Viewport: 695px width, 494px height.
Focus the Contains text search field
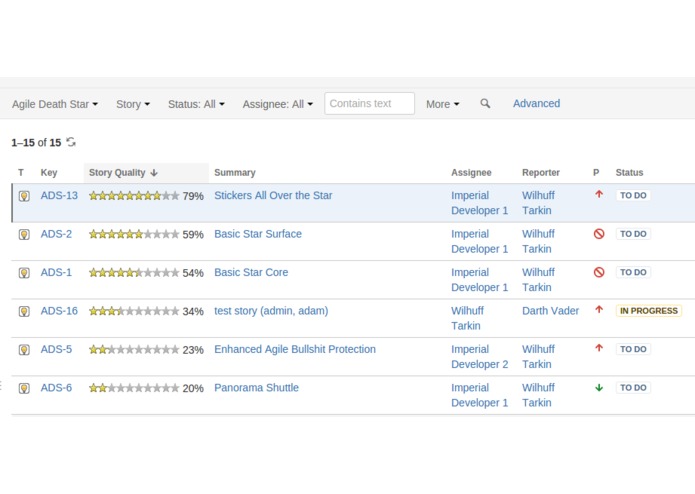[x=369, y=104]
